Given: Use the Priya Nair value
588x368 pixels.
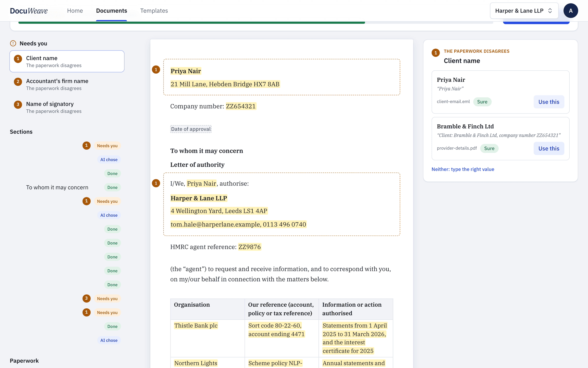Looking at the screenshot, I should (x=549, y=102).
